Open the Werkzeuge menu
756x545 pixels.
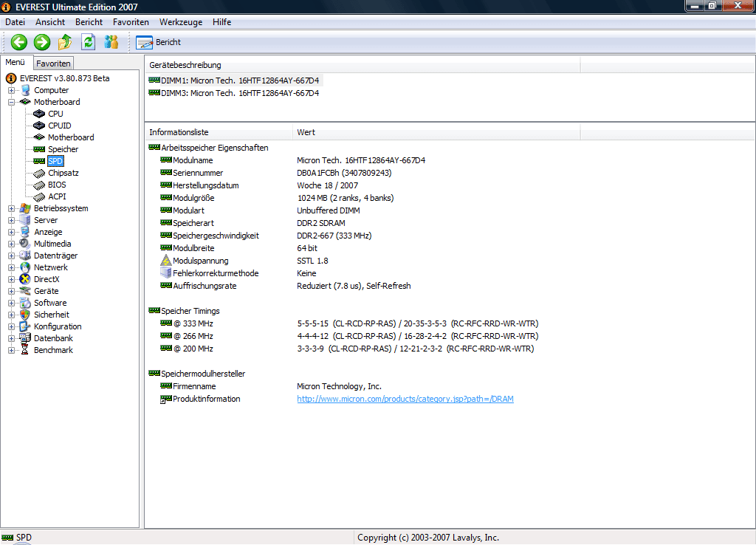click(181, 22)
